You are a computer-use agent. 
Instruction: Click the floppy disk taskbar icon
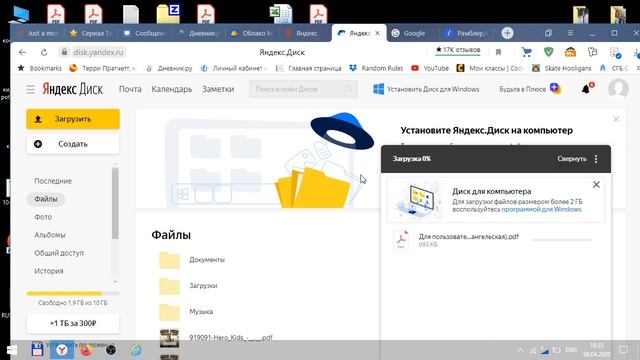pyautogui.click(x=37, y=350)
